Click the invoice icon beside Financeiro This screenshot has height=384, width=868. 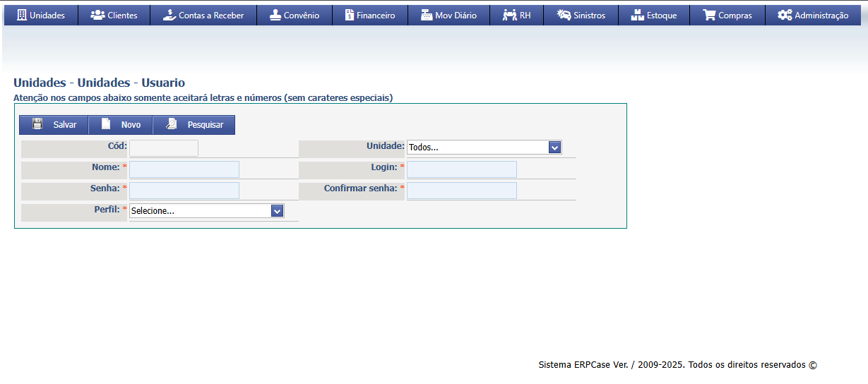[x=350, y=15]
